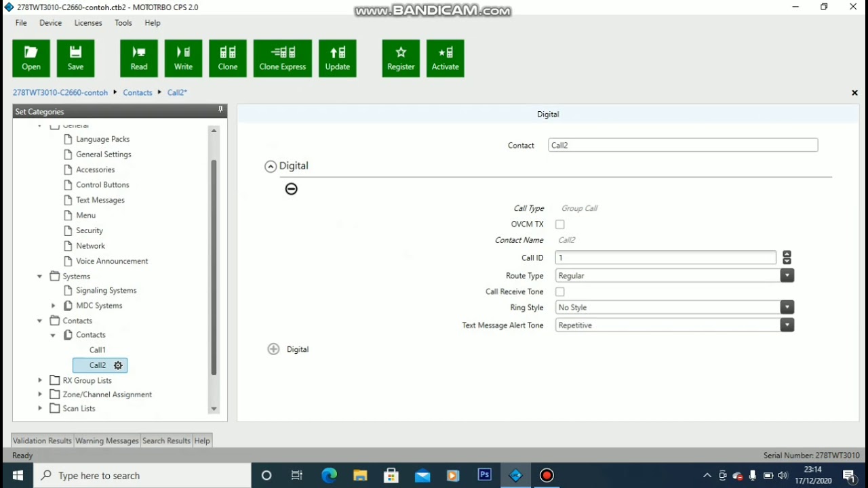Click the Activate toolbar button
Viewport: 868px width, 488px height.
(x=446, y=58)
